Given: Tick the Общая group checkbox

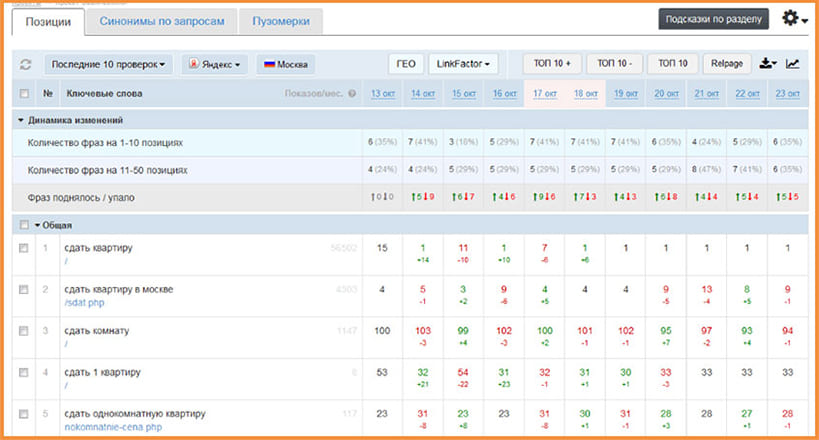Looking at the screenshot, I should (x=24, y=225).
